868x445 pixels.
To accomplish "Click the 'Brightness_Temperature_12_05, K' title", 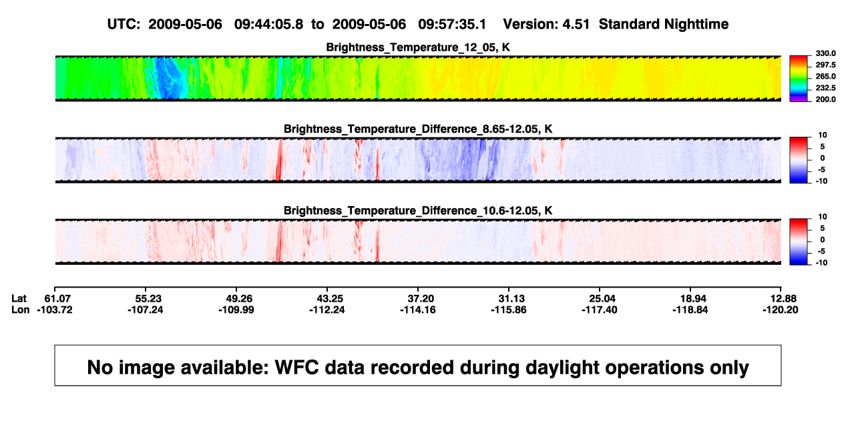I will 418,47.
